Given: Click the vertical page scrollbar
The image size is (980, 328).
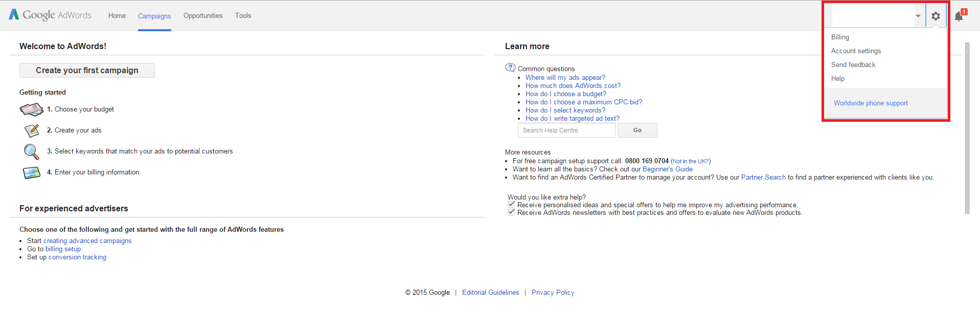Looking at the screenshot, I should (x=967, y=128).
